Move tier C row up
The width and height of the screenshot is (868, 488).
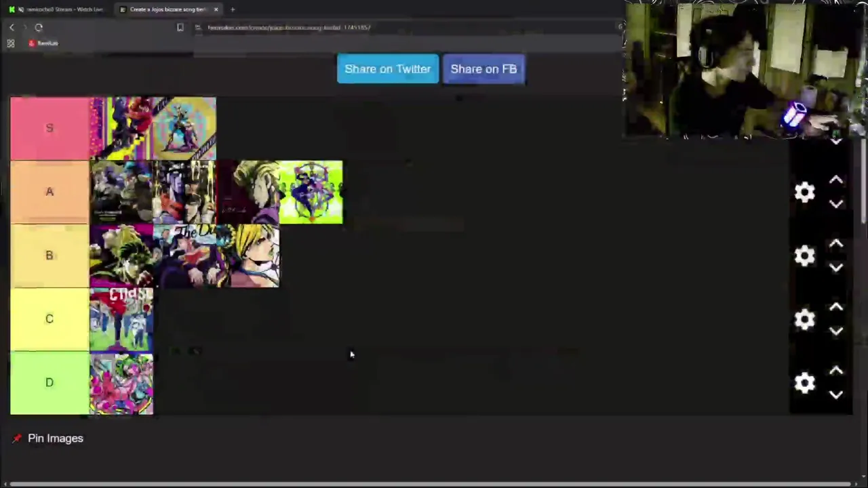coord(835,308)
